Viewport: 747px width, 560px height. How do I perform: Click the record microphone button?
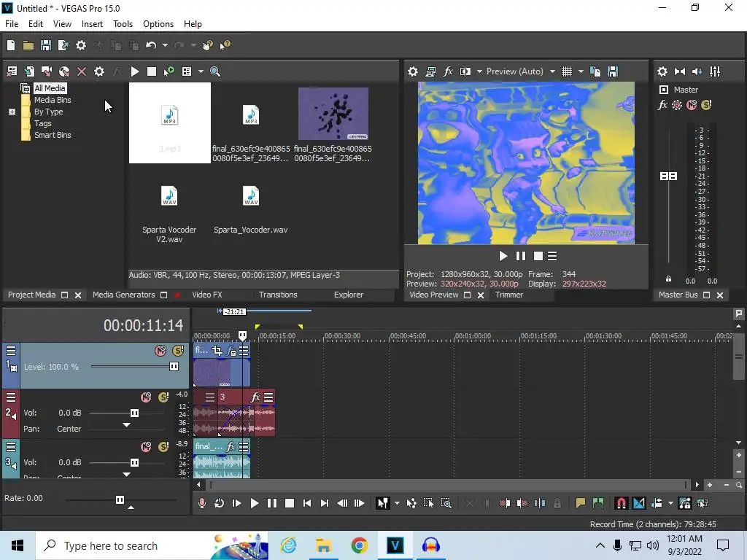tap(202, 503)
